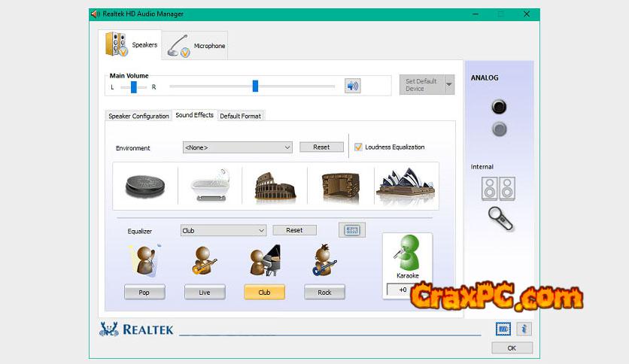Click the L/R balance slider handle
This screenshot has width=629, height=364.
[134, 87]
